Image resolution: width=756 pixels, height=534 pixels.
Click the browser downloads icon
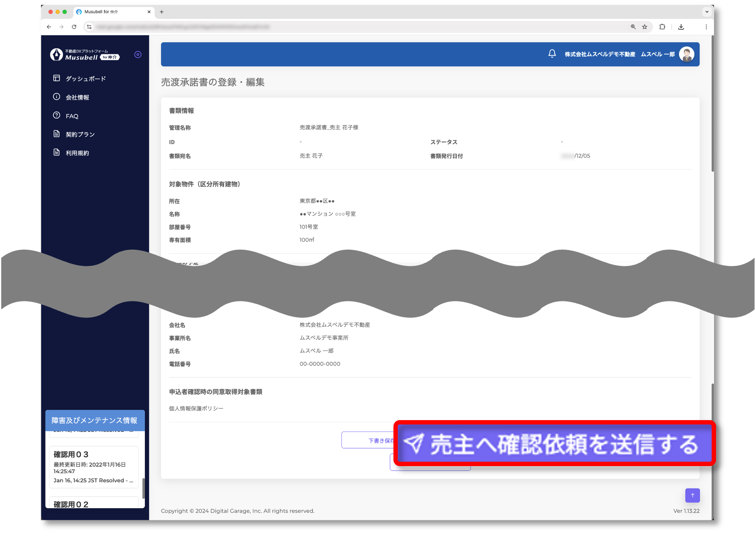(x=681, y=27)
